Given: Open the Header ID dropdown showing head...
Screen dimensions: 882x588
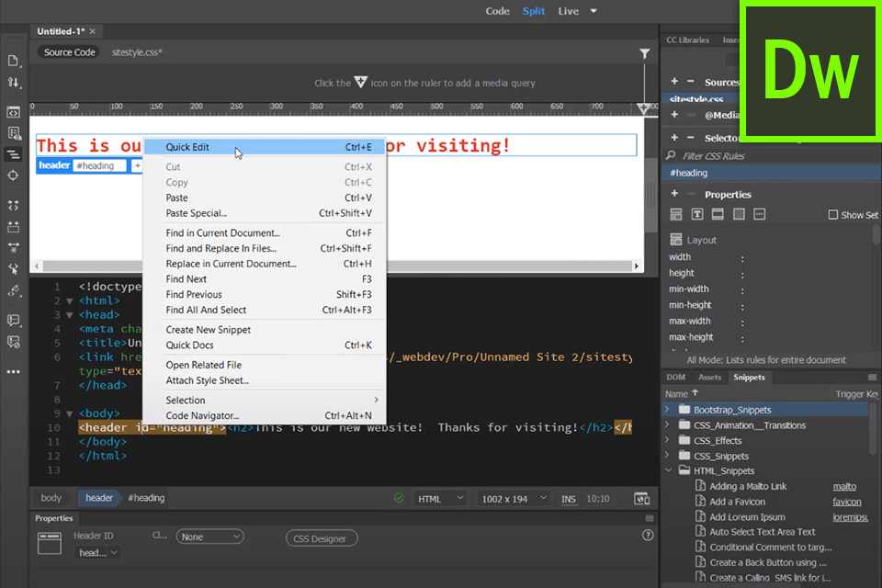Looking at the screenshot, I should pos(98,552).
